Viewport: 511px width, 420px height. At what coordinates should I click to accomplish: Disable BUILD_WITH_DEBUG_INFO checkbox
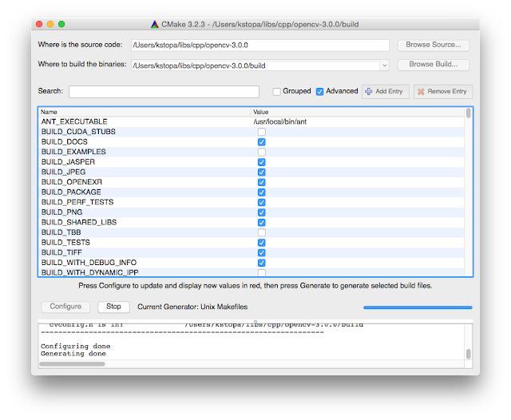[x=262, y=263]
